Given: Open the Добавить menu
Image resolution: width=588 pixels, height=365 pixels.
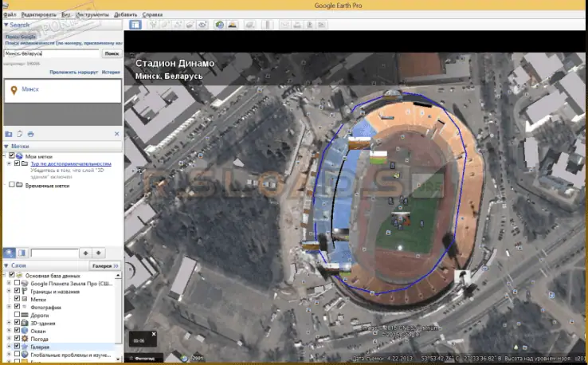Looking at the screenshot, I should pyautogui.click(x=126, y=14).
